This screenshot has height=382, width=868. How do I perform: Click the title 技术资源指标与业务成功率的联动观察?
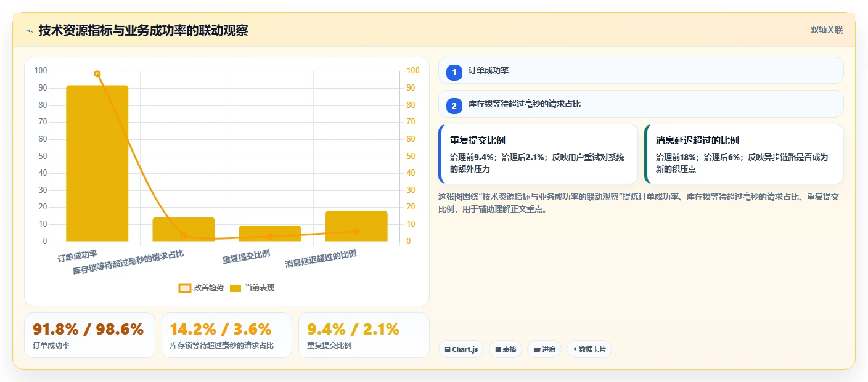[143, 30]
